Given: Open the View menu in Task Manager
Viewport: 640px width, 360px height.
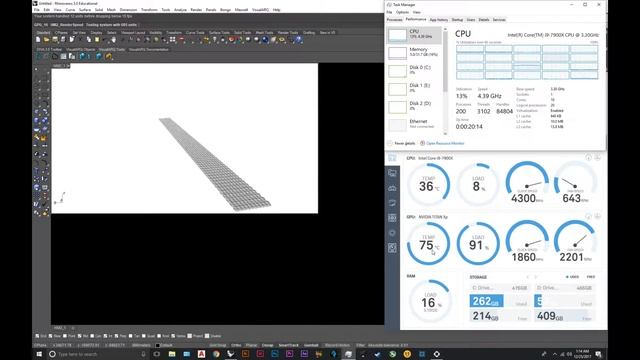Looking at the screenshot, I should tap(416, 12).
